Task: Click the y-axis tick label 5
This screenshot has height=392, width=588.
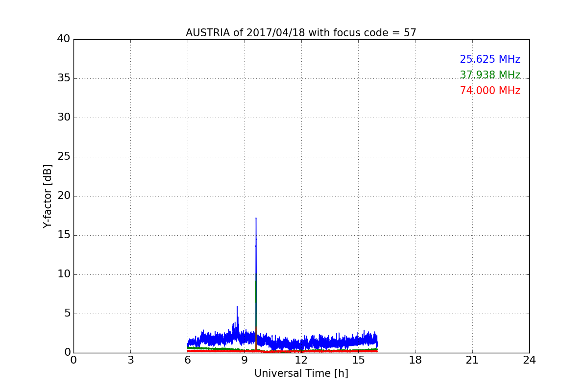Action: coord(67,314)
